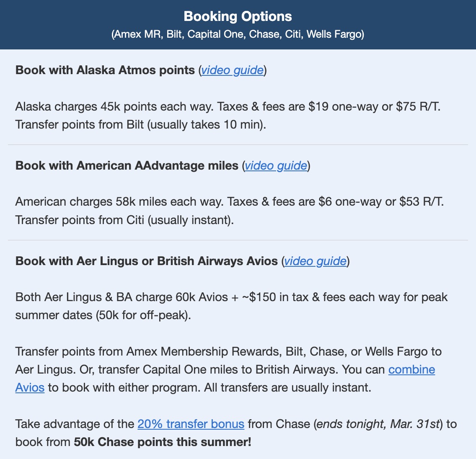Click the italic "ends tonight, Mar. 31st" text
The width and height of the screenshot is (476, 459).
click(x=378, y=424)
